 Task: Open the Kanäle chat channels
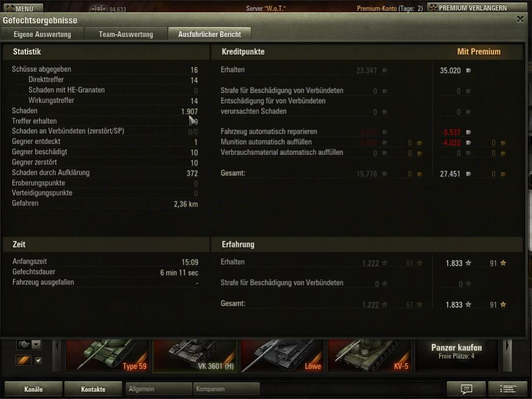coord(33,389)
